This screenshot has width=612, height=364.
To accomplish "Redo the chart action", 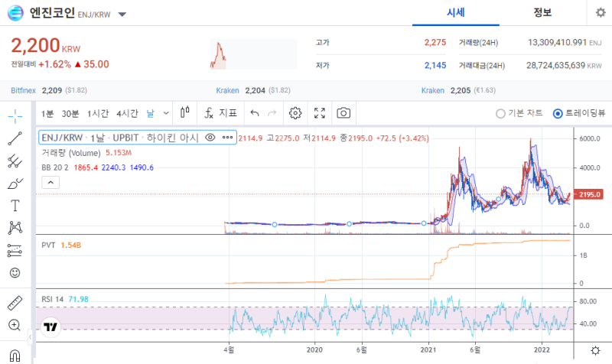I will point(272,113).
